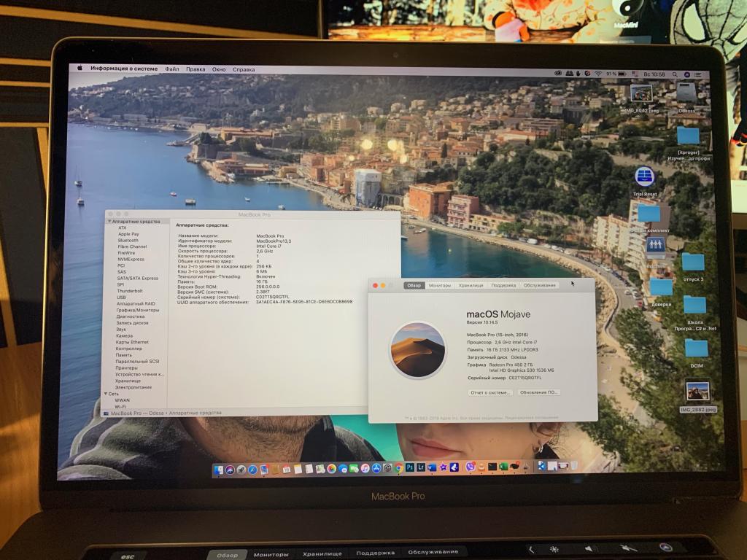
Task: Switch to the 'Мониторы' tab
Action: tap(440, 285)
